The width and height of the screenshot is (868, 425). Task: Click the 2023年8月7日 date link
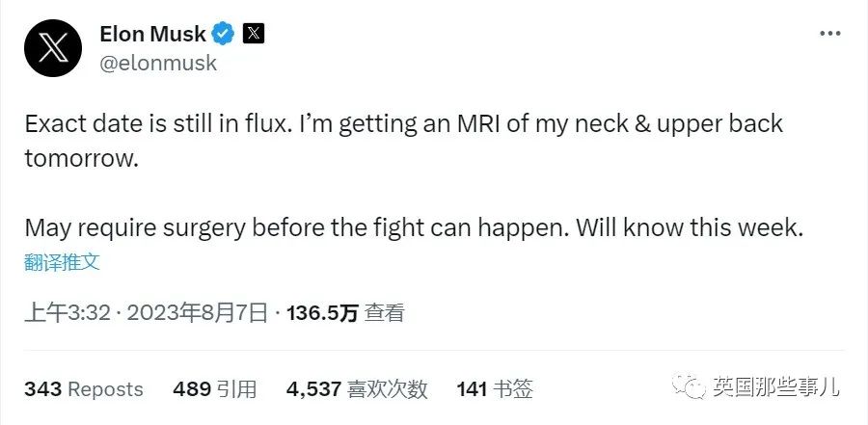(198, 314)
